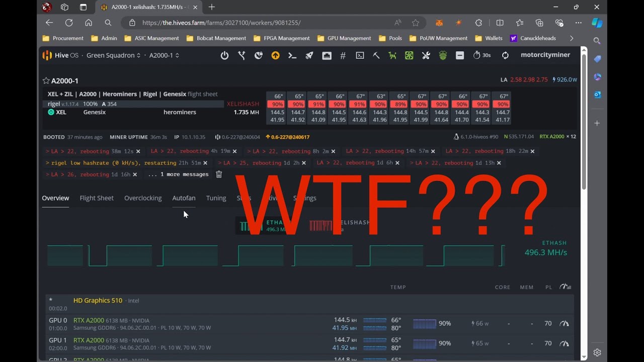644x362 pixels.
Task: Switch to the Autofan tab
Action: pos(184,198)
